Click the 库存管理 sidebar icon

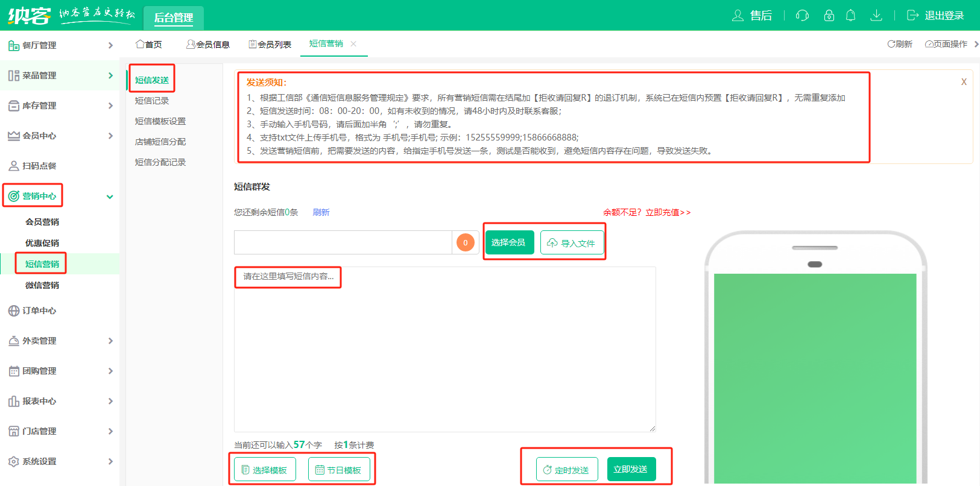(13, 106)
